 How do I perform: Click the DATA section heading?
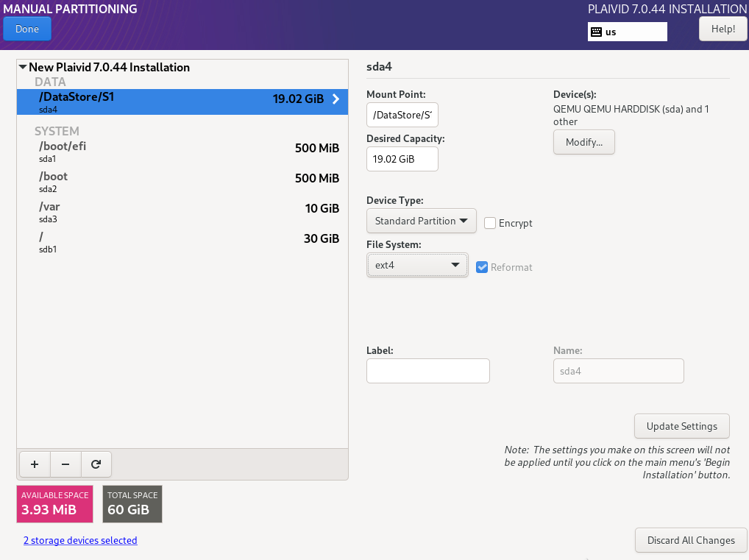(x=50, y=82)
